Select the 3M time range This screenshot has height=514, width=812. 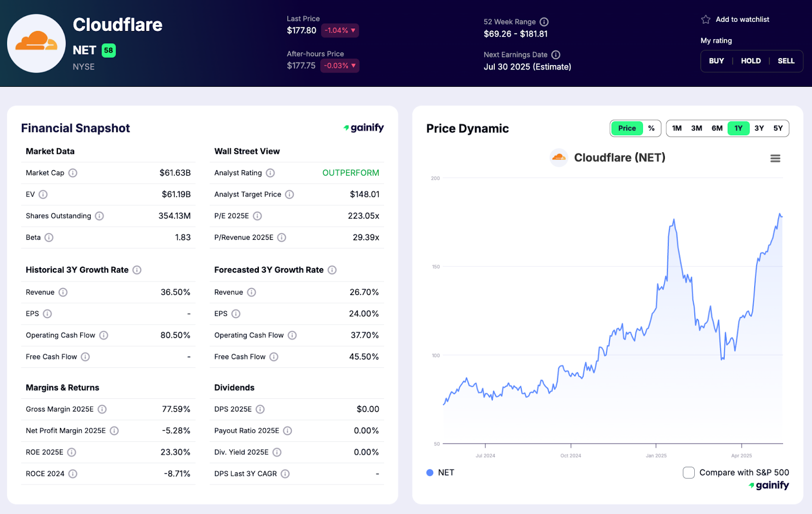tap(697, 128)
